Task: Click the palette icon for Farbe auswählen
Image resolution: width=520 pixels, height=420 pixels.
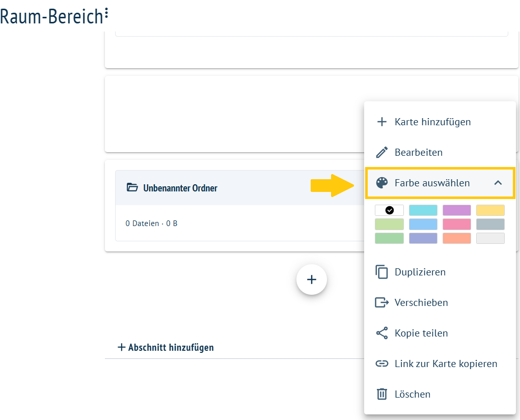Action: [381, 183]
